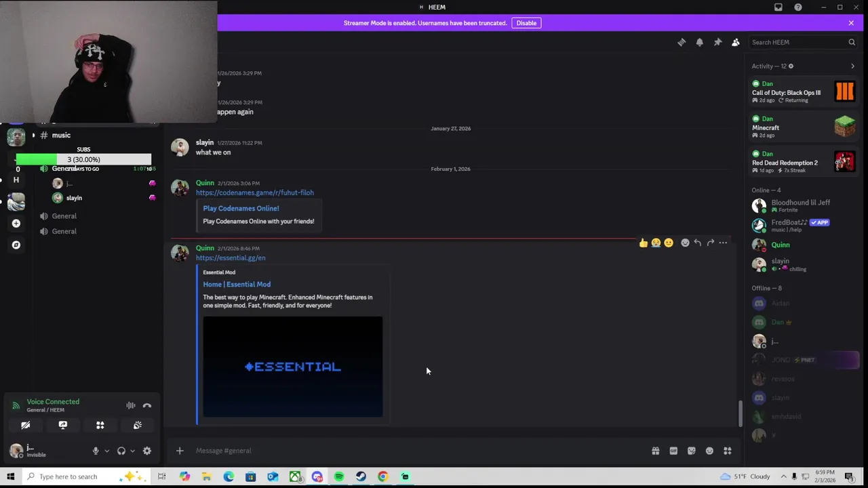Open the soundboard button
Image resolution: width=868 pixels, height=488 pixels.
[x=138, y=425]
